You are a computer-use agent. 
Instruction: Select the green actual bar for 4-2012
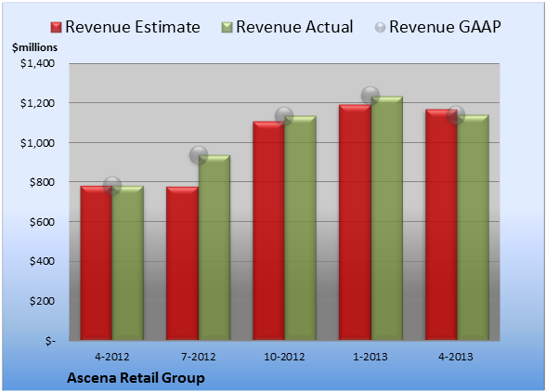coord(128,263)
